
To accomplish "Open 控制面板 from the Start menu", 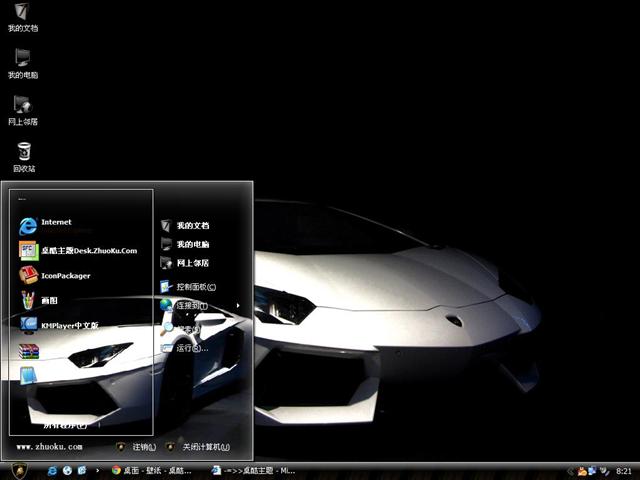I will tap(195, 286).
